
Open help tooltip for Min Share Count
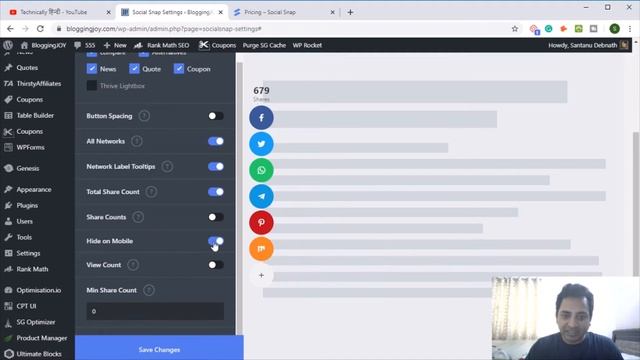click(x=149, y=290)
